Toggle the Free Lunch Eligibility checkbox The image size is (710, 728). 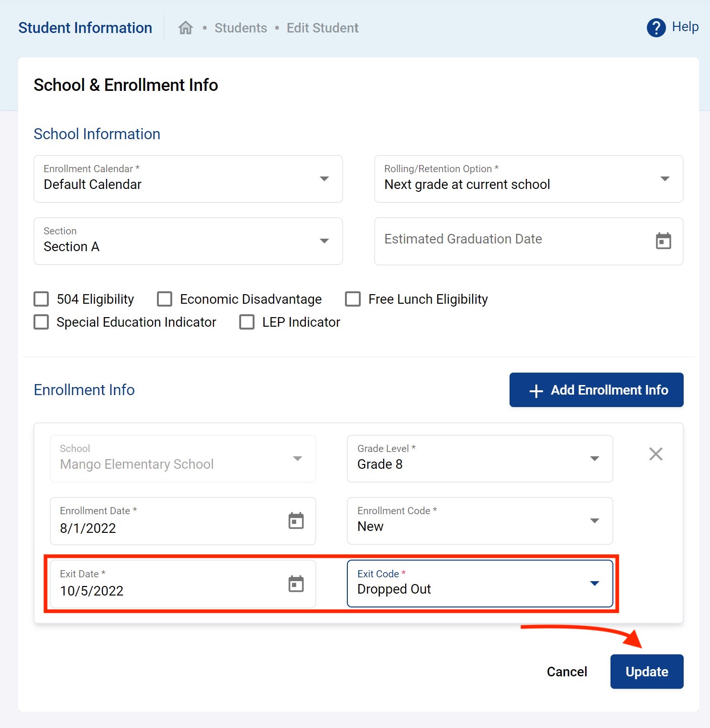point(353,299)
